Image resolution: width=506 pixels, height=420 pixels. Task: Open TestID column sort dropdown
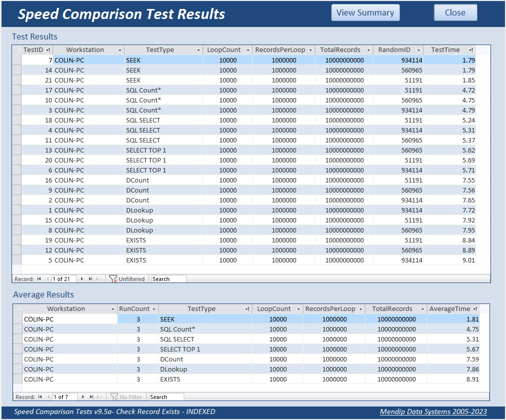click(x=48, y=50)
